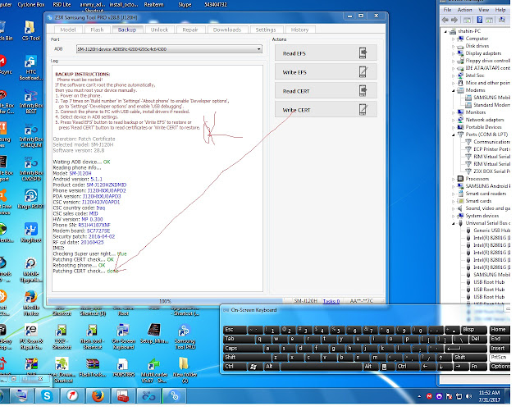Screen dimensions: 525x420
Task: Click the Home key on On-Screen Keyboard
Action: tap(499, 330)
